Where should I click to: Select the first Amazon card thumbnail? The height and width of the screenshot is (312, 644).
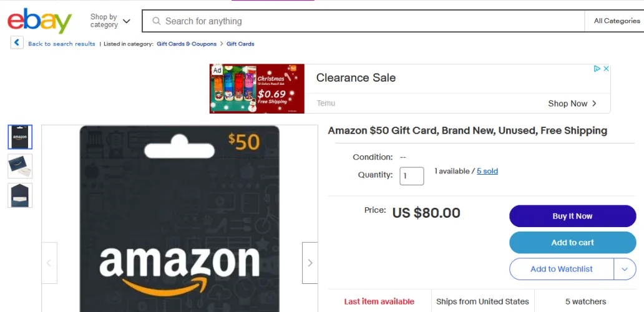click(x=20, y=137)
